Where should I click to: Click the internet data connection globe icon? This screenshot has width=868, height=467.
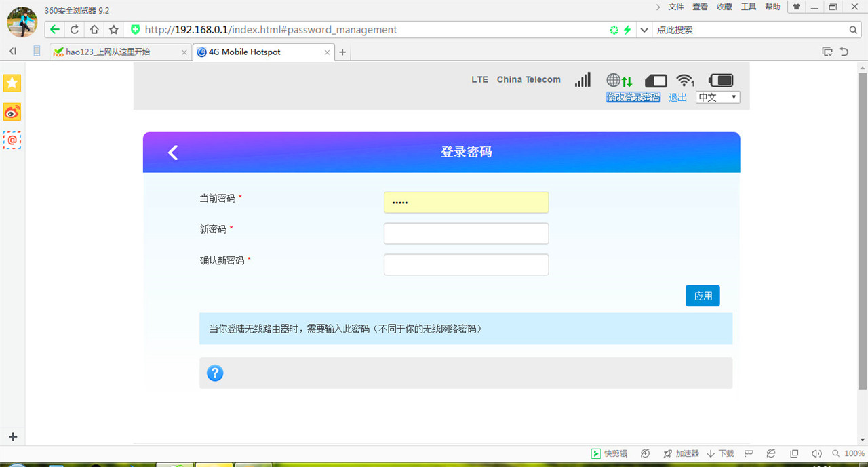click(614, 80)
